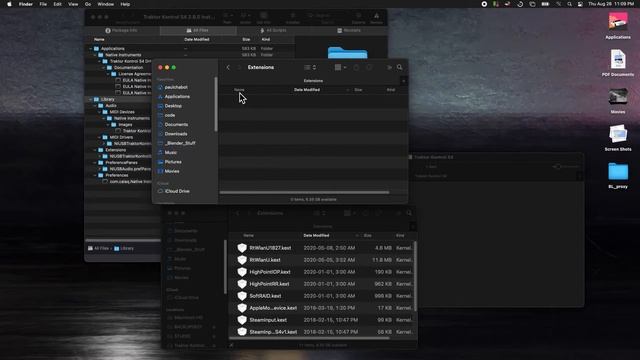The width and height of the screenshot is (640, 360).
Task: Open _Blender_Stuff in the front Finder sidebar
Action: click(180, 143)
